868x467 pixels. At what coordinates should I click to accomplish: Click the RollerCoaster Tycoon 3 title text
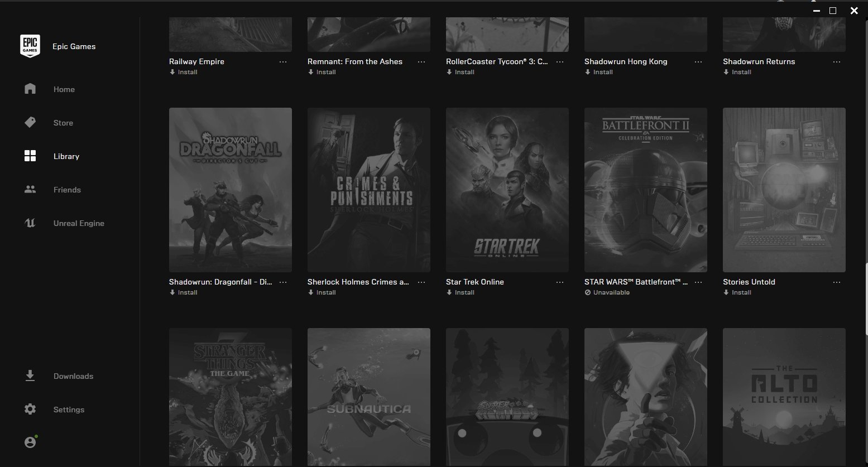tap(497, 61)
